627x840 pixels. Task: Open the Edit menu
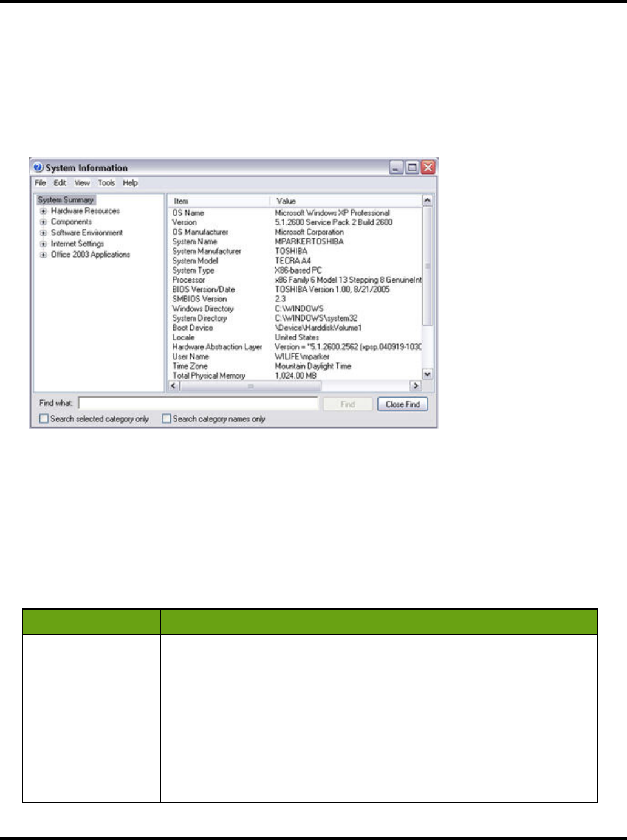(60, 183)
